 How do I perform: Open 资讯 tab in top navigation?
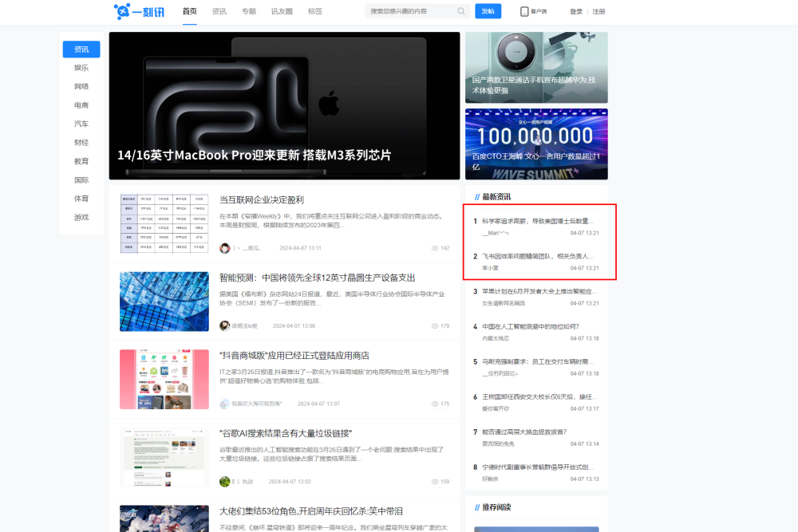[219, 11]
